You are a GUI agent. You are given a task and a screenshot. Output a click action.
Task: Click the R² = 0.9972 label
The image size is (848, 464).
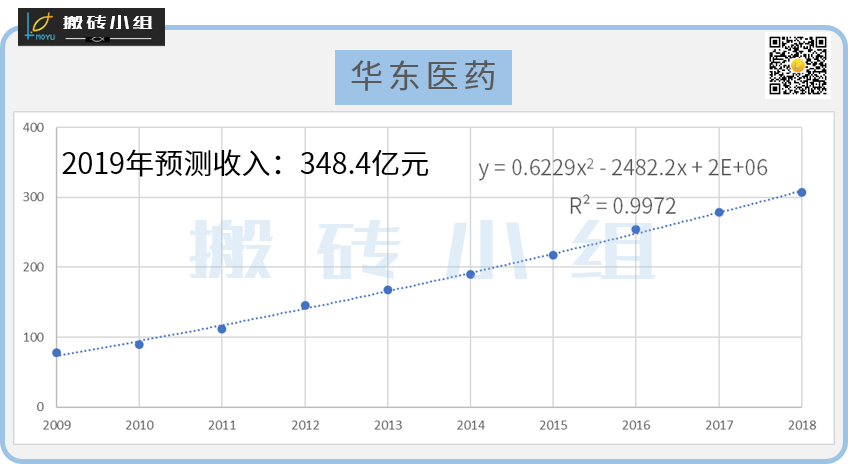pos(622,206)
